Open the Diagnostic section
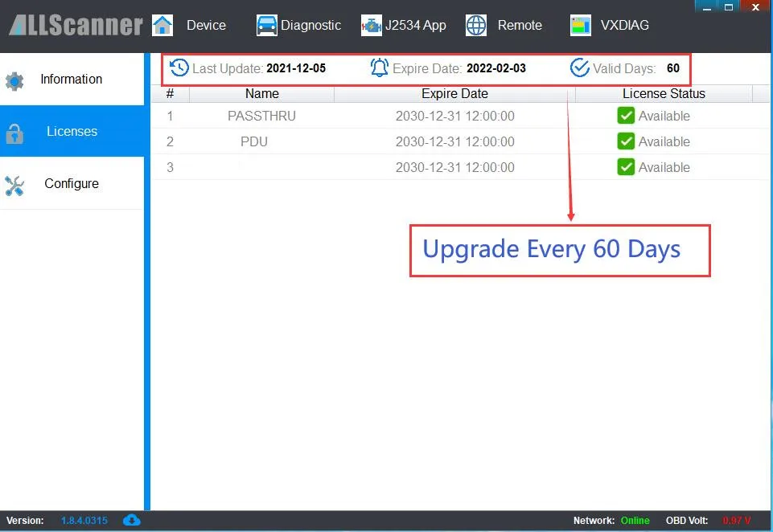This screenshot has width=773, height=532. pyautogui.click(x=310, y=25)
